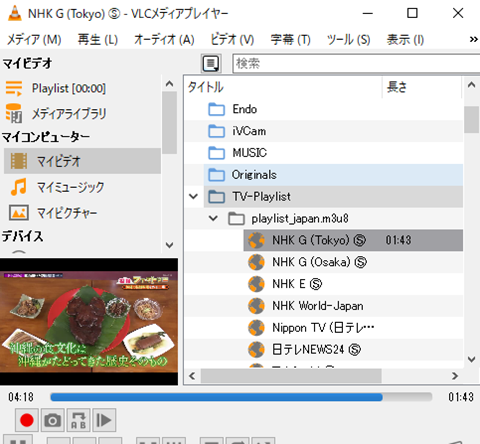The width and height of the screenshot is (480, 444).
Task: Click the playlist vertical scrollbar thumb
Action: pyautogui.click(x=471, y=120)
